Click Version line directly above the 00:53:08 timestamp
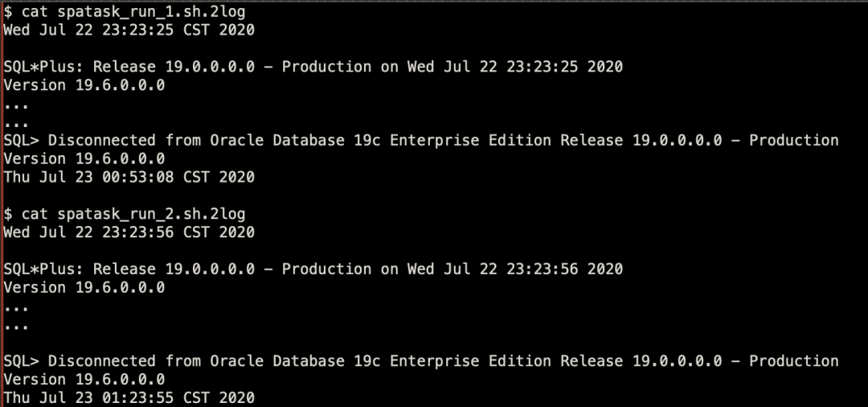Image resolution: width=868 pixels, height=407 pixels. tap(84, 159)
